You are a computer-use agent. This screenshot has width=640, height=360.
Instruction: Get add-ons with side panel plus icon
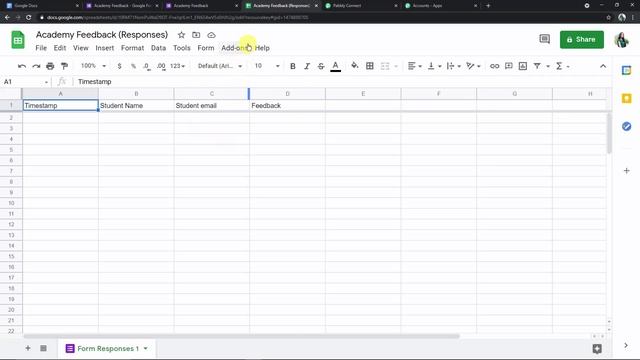pos(627,171)
